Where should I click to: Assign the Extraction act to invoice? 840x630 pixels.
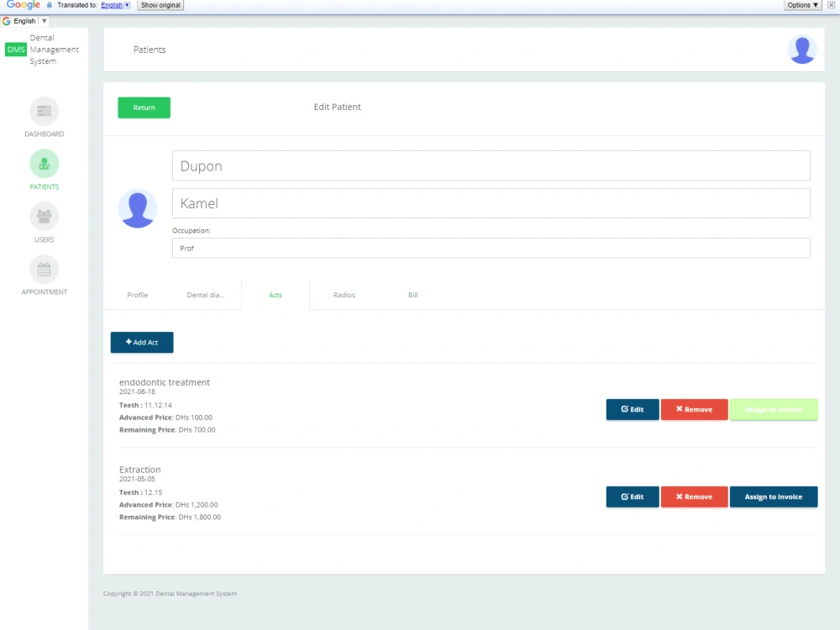[x=774, y=496]
